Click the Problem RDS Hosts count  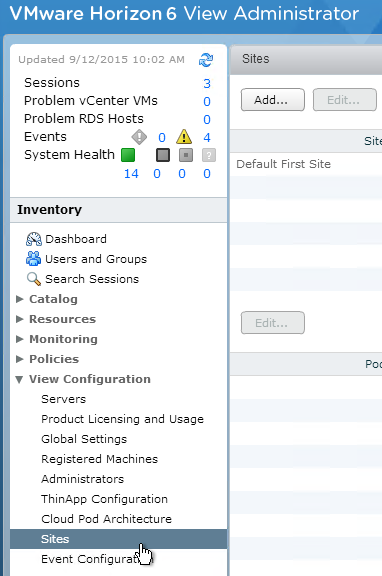(207, 119)
